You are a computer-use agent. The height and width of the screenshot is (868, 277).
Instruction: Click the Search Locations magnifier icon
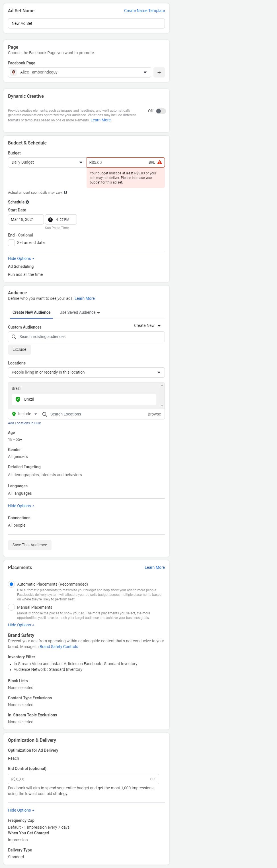[44, 414]
